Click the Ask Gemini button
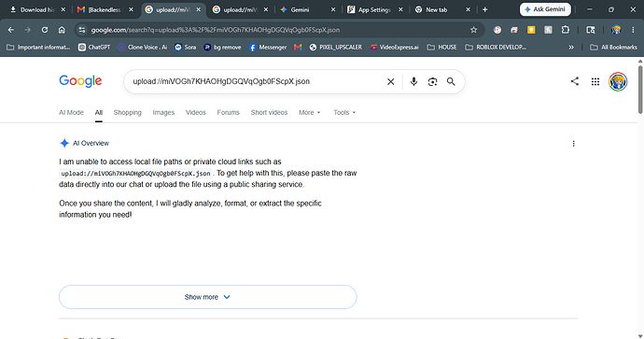Screen dimensions: 644x339 (x=545, y=9)
